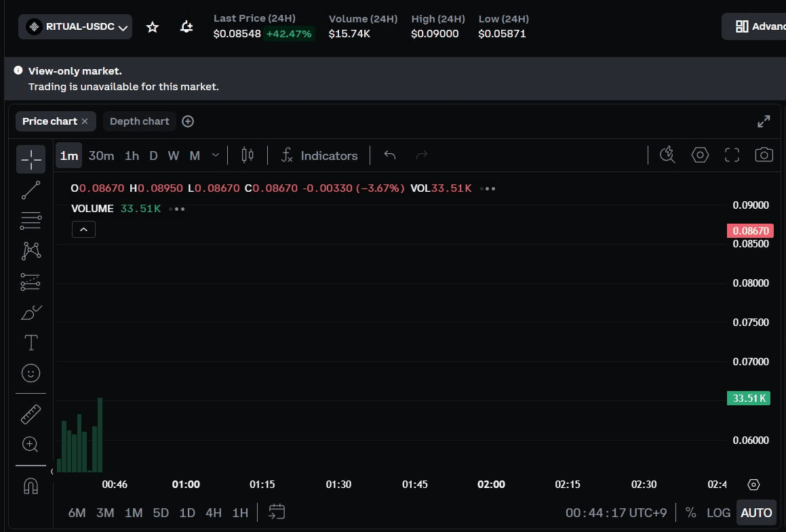Add RITUAL-USDC to favorites with star icon

pyautogui.click(x=153, y=27)
